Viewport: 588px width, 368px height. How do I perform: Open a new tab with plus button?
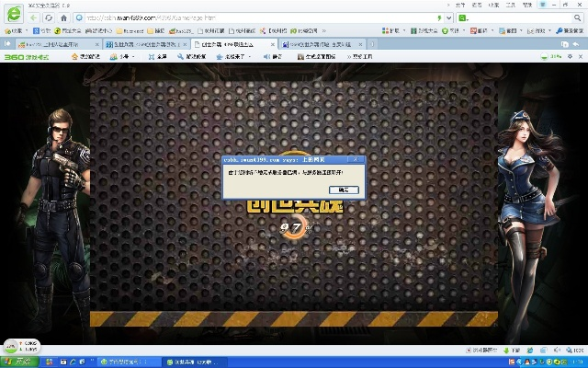point(372,44)
